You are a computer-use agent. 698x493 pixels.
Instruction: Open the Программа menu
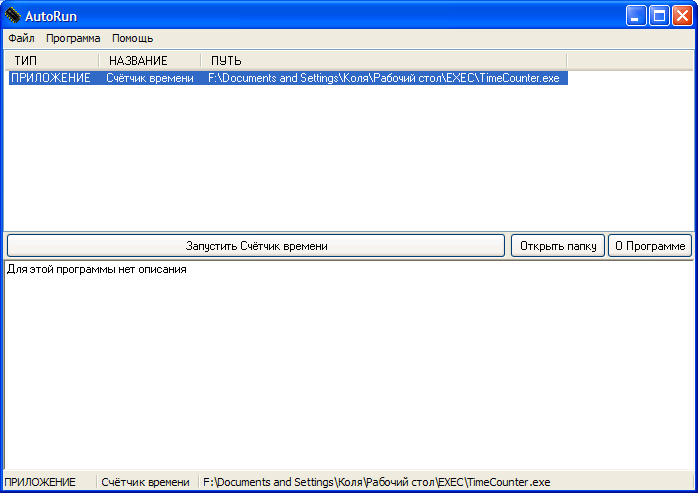73,38
